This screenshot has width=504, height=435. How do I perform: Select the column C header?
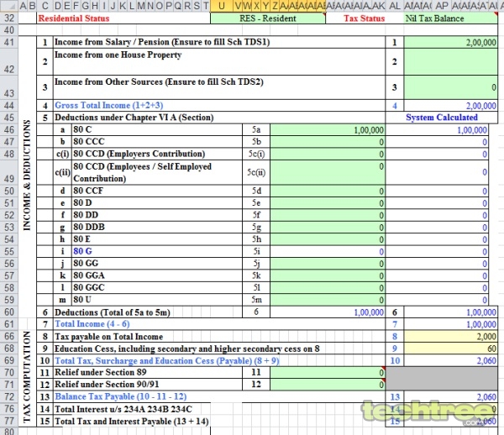click(x=45, y=6)
